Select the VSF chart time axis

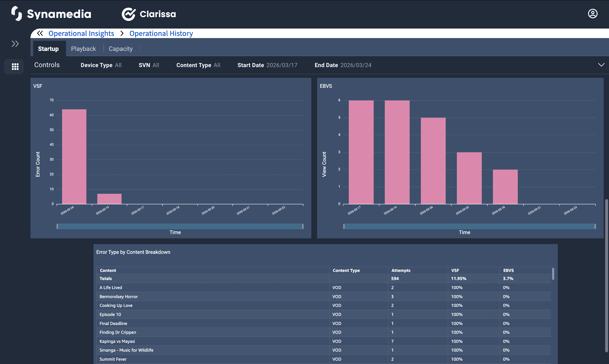point(175,232)
